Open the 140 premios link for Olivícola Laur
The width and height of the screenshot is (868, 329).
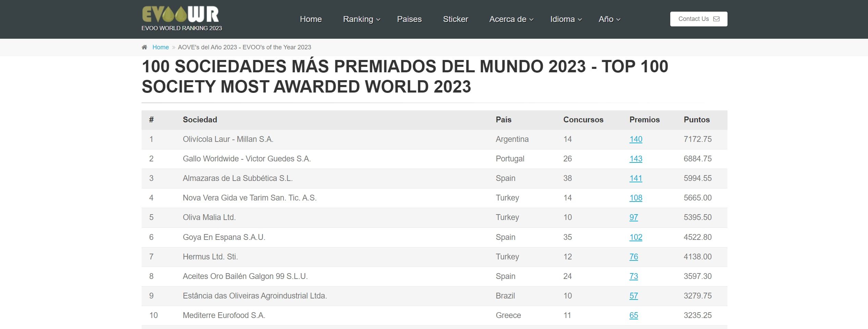(x=636, y=139)
